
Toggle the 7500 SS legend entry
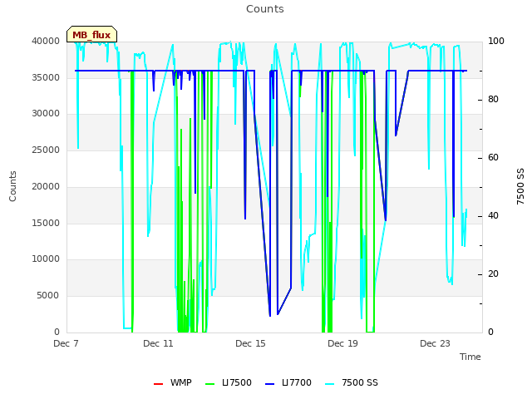tap(352, 382)
